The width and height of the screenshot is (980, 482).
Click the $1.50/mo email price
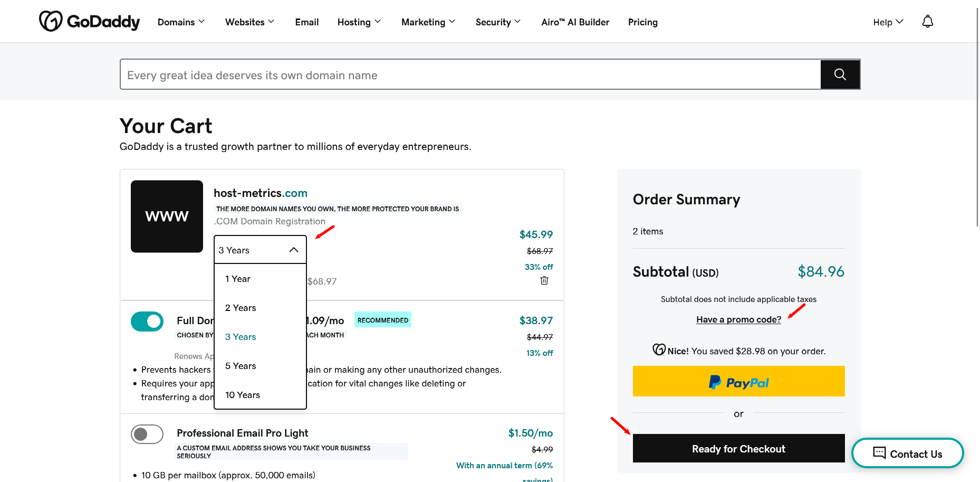531,433
